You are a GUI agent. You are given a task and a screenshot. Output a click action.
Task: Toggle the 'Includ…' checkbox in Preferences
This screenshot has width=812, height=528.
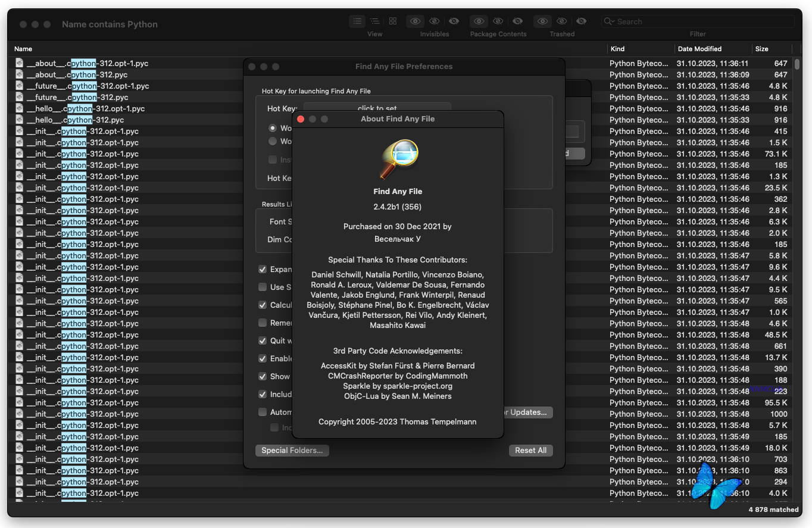tap(263, 394)
